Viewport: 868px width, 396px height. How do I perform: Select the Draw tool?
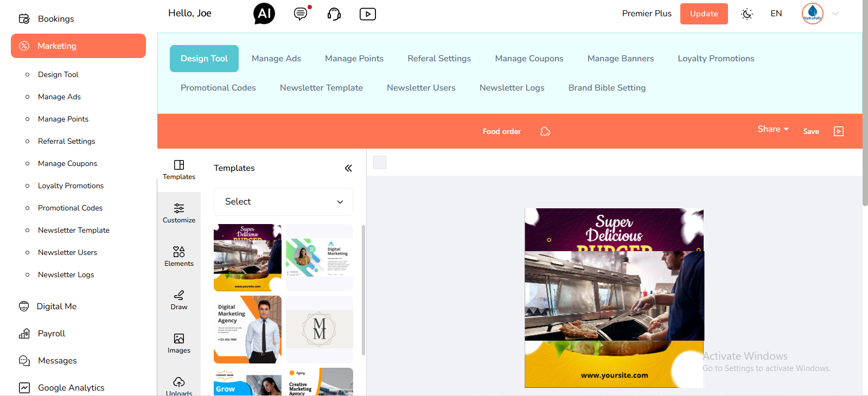click(179, 300)
